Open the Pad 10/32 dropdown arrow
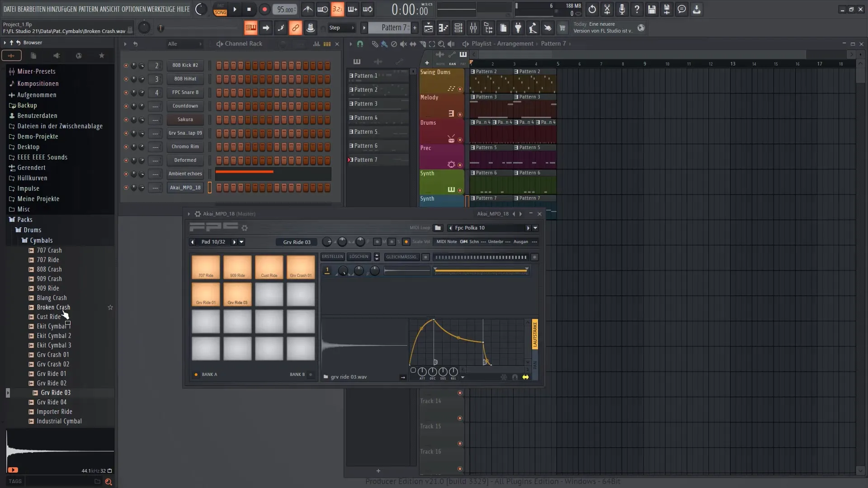 241,242
